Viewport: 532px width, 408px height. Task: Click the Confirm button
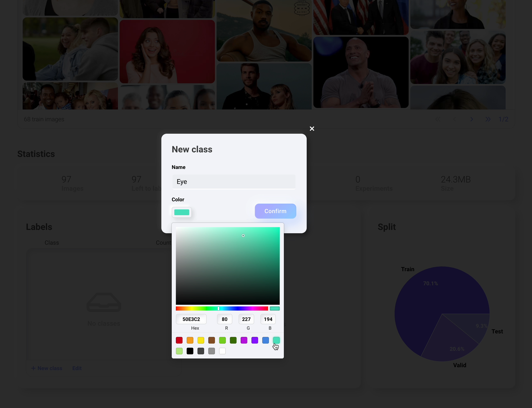pyautogui.click(x=275, y=211)
